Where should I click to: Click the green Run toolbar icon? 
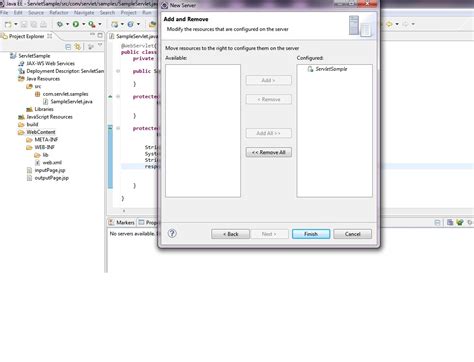coord(76,24)
